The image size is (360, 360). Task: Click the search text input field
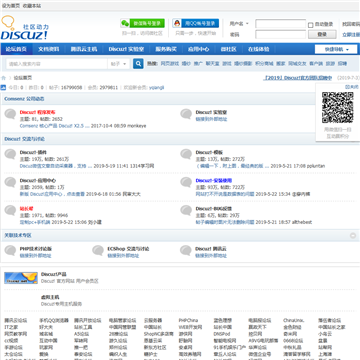pos(57,64)
